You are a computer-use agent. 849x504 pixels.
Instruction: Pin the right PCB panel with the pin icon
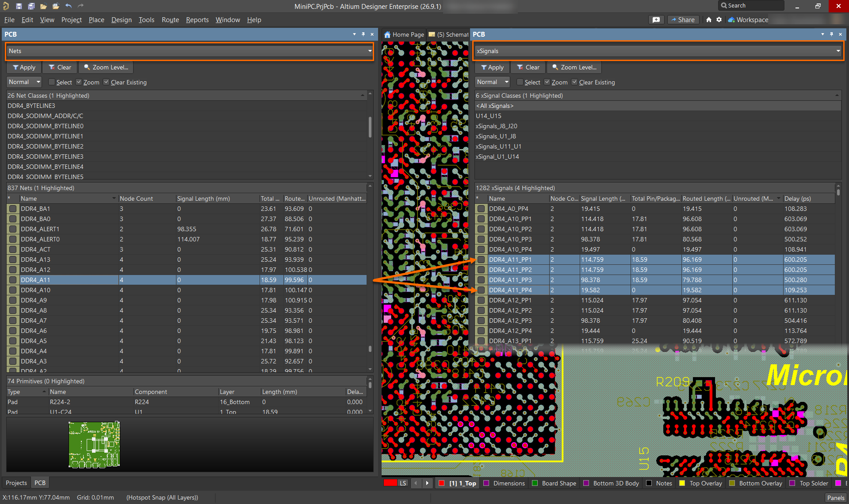tap(831, 34)
